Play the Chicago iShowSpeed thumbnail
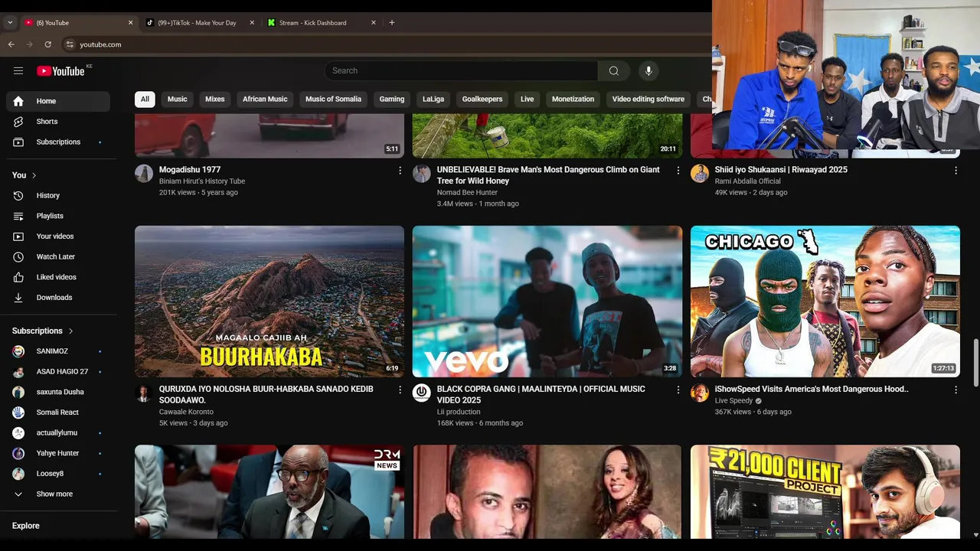Screen dimensions: 980x551 coord(825,302)
